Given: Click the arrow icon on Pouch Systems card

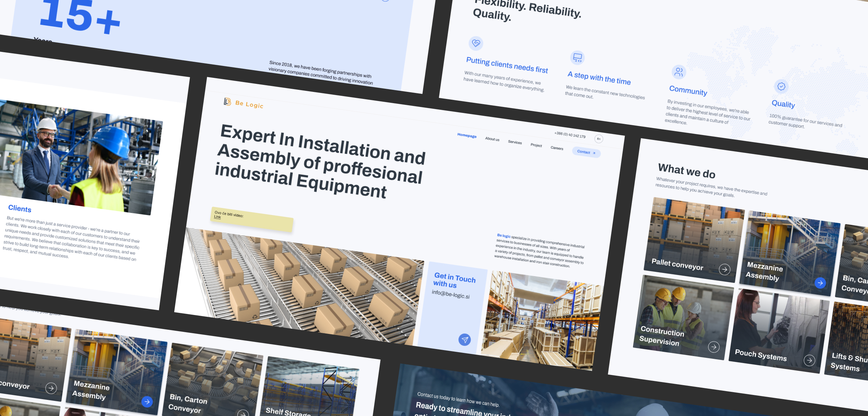Looking at the screenshot, I should click(809, 360).
